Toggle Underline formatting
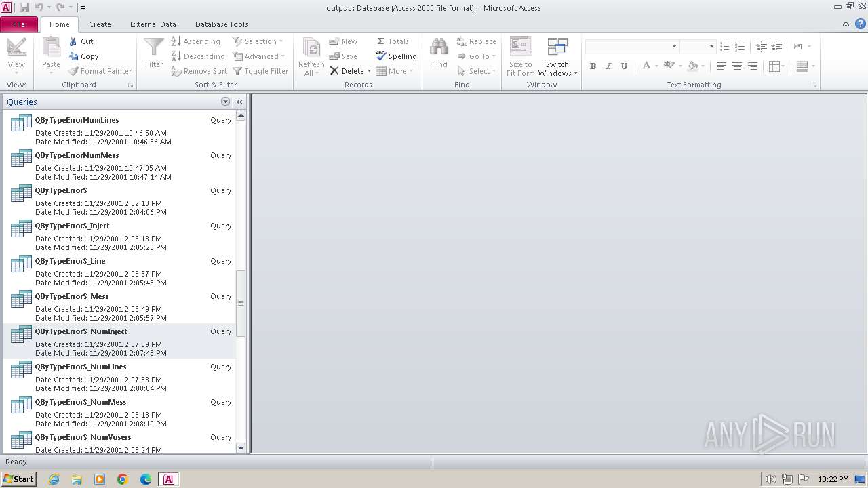 point(624,66)
